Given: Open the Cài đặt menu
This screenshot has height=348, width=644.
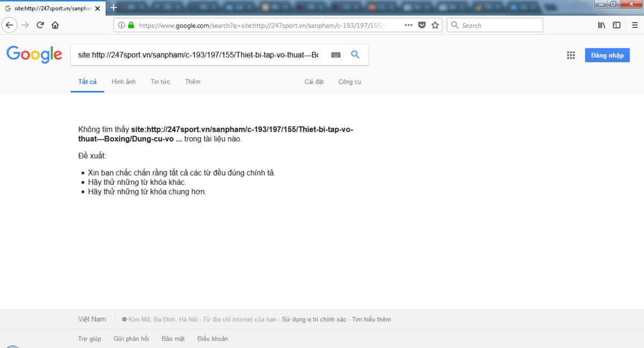Looking at the screenshot, I should pyautogui.click(x=314, y=82).
